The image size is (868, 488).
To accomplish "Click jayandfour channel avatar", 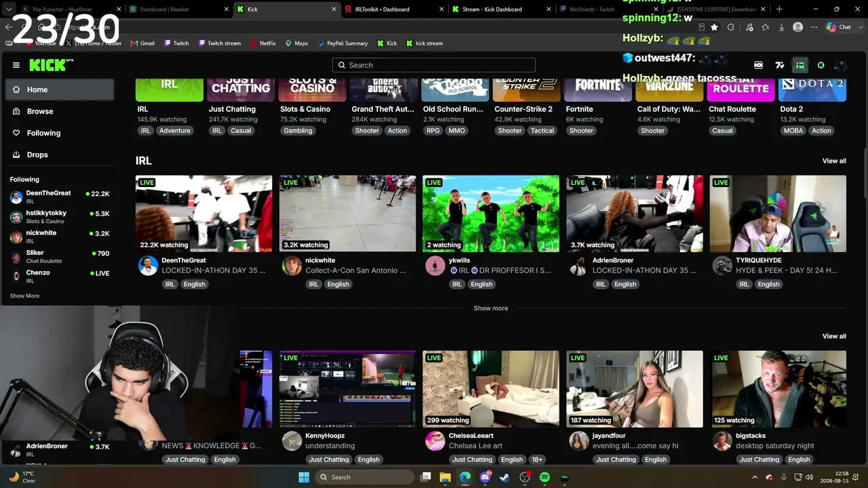I will pyautogui.click(x=578, y=441).
